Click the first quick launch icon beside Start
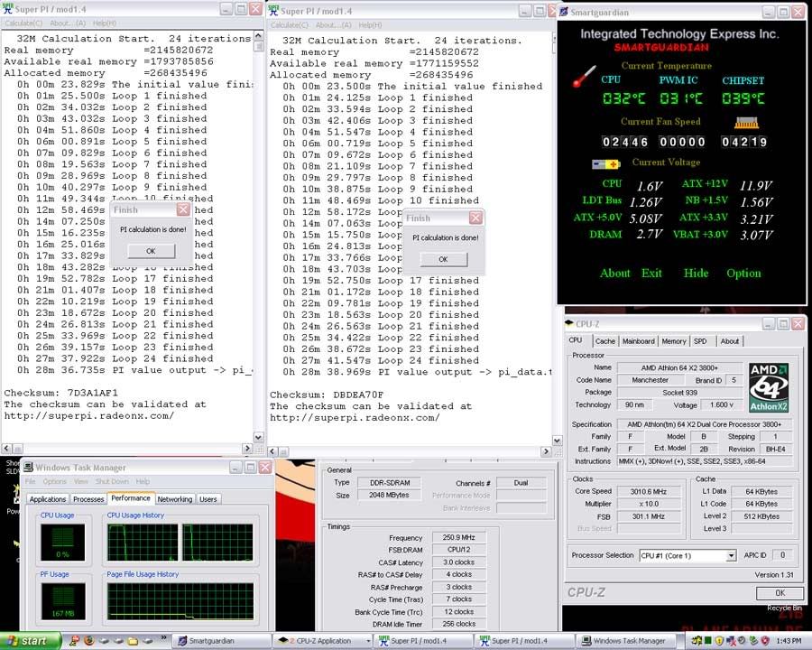Viewport: 812px width, 650px height. (x=75, y=641)
